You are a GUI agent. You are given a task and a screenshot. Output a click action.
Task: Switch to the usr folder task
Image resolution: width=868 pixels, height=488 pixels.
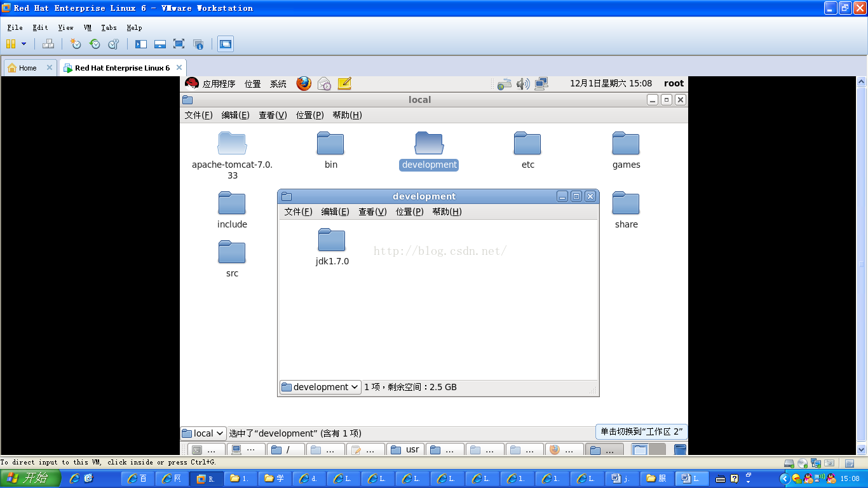pyautogui.click(x=405, y=449)
